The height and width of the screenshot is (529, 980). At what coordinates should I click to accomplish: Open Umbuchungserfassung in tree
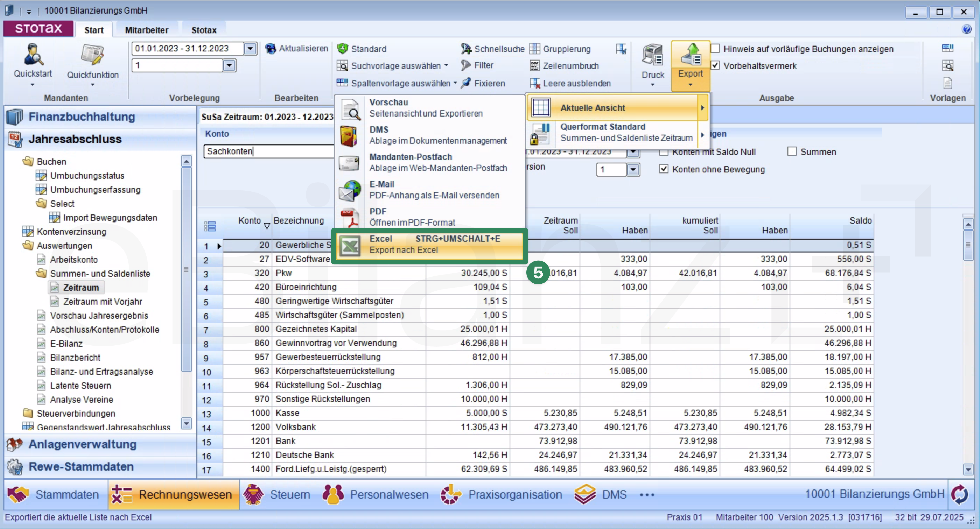[95, 189]
